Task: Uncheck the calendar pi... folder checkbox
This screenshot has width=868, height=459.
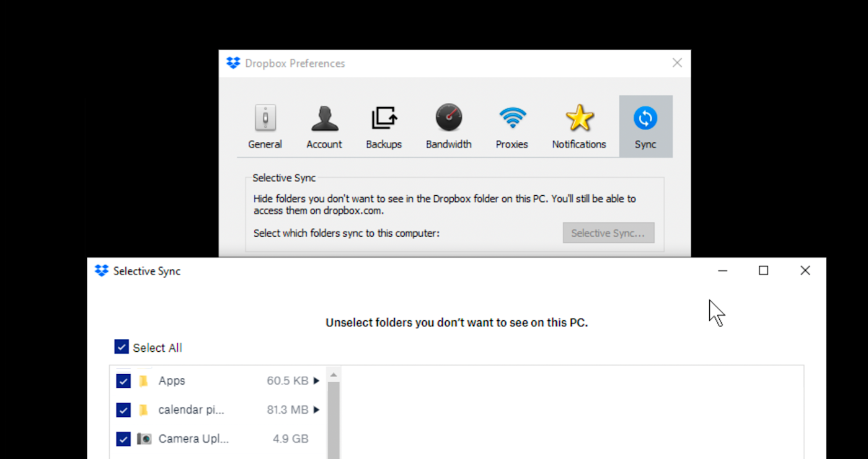Action: pyautogui.click(x=123, y=410)
